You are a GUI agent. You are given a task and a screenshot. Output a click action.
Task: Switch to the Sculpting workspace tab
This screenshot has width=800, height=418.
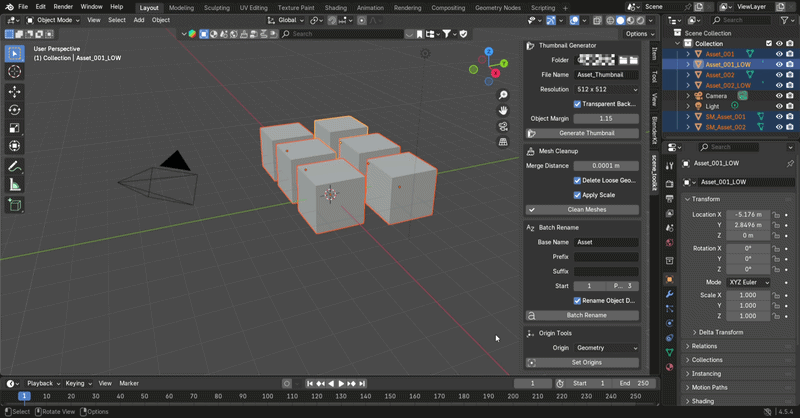point(217,8)
